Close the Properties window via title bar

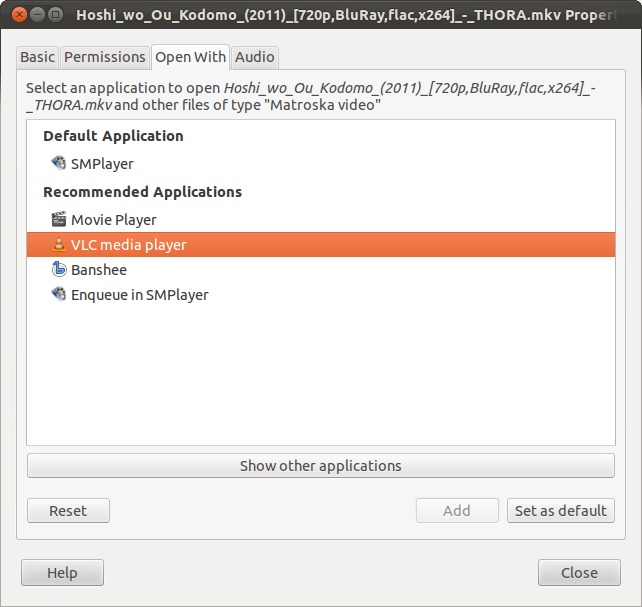(x=19, y=15)
